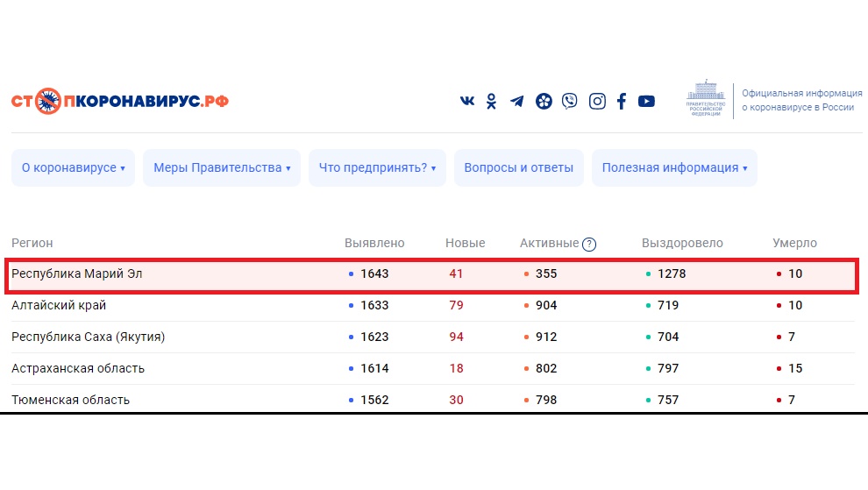Click the Выздоровело column header

[x=682, y=243]
